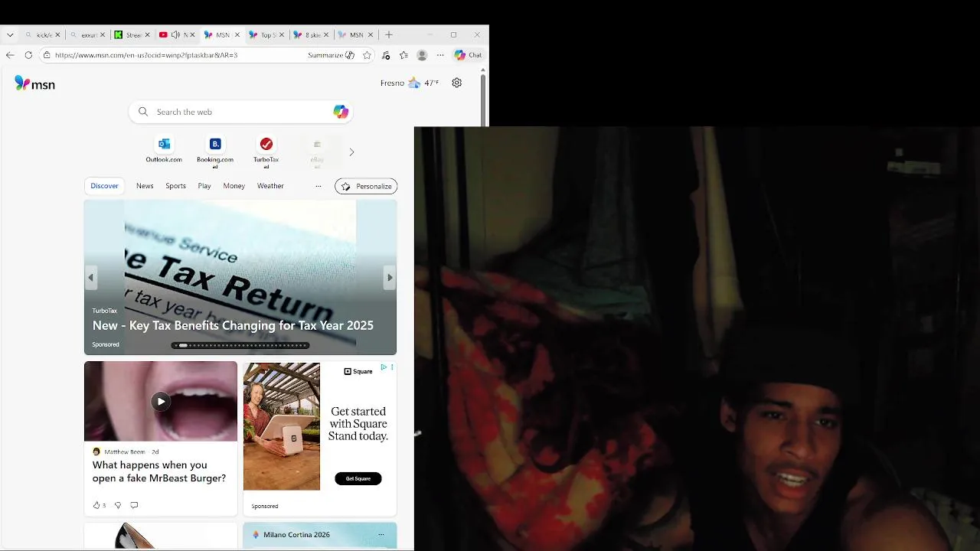Dislike the MrBeast Burger story
The width and height of the screenshot is (980, 551).
(118, 505)
